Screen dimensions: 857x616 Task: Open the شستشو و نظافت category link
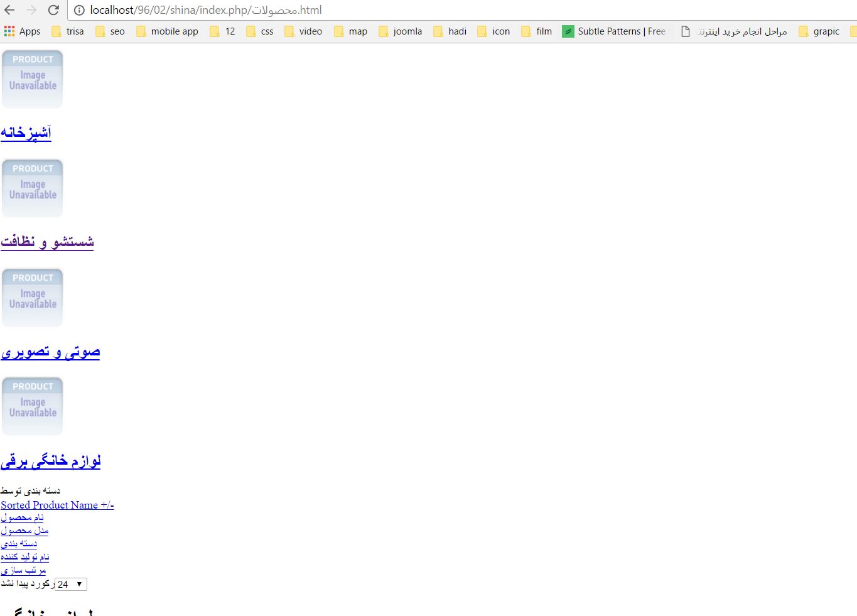(47, 242)
